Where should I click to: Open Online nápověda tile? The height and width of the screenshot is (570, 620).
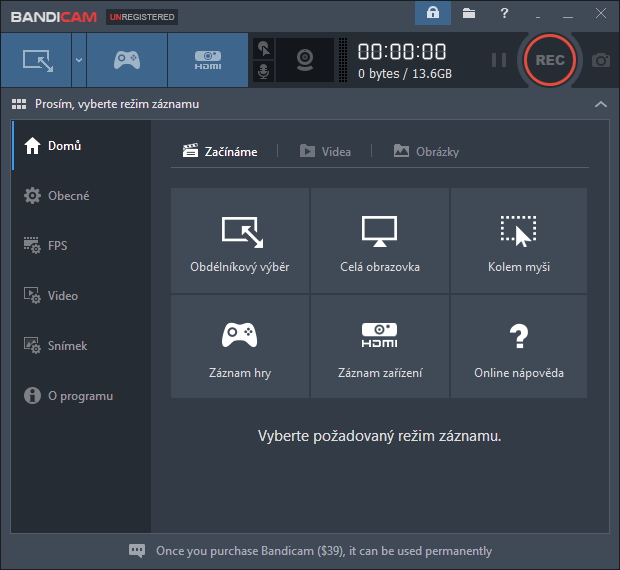click(519, 346)
